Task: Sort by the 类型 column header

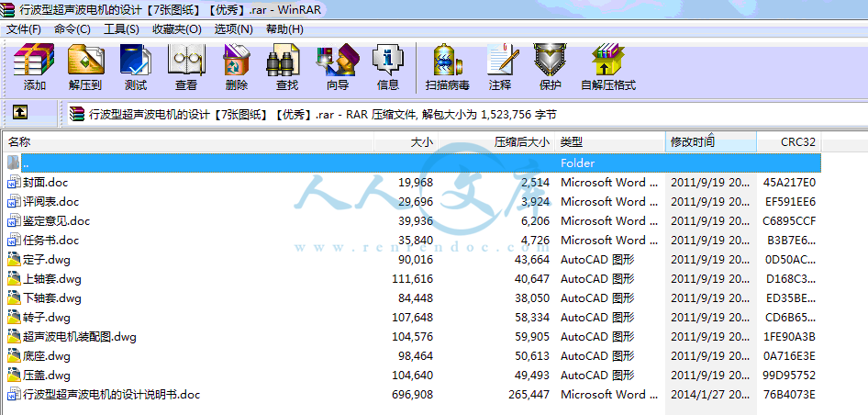Action: (x=609, y=141)
